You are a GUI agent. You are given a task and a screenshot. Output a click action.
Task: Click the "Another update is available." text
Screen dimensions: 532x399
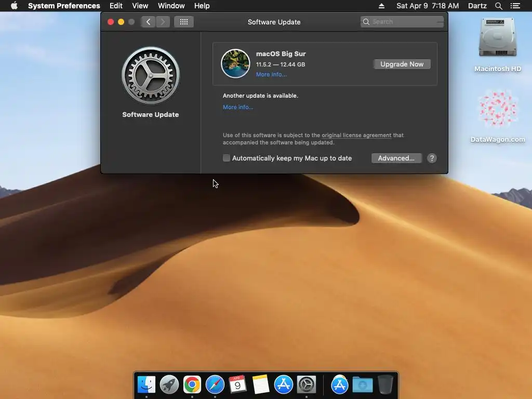coord(261,96)
